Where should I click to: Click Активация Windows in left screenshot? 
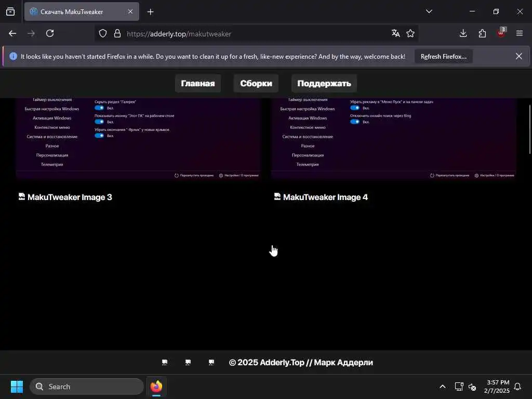(x=52, y=118)
